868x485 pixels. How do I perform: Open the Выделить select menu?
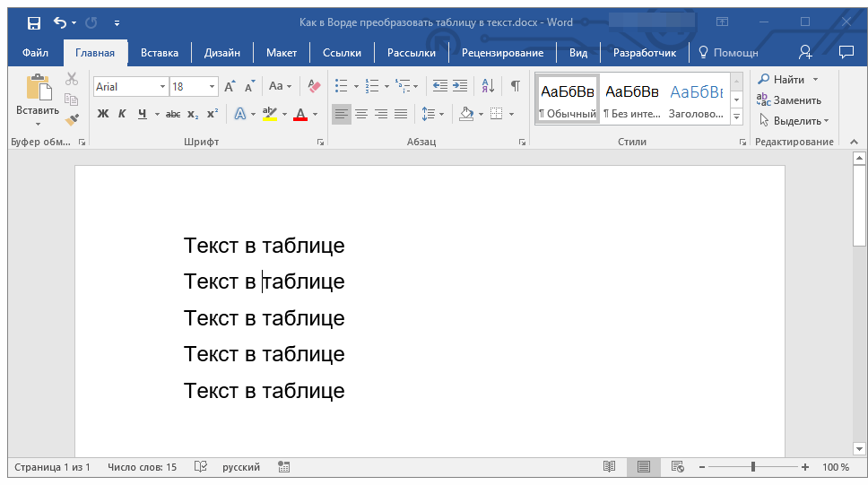(x=794, y=121)
